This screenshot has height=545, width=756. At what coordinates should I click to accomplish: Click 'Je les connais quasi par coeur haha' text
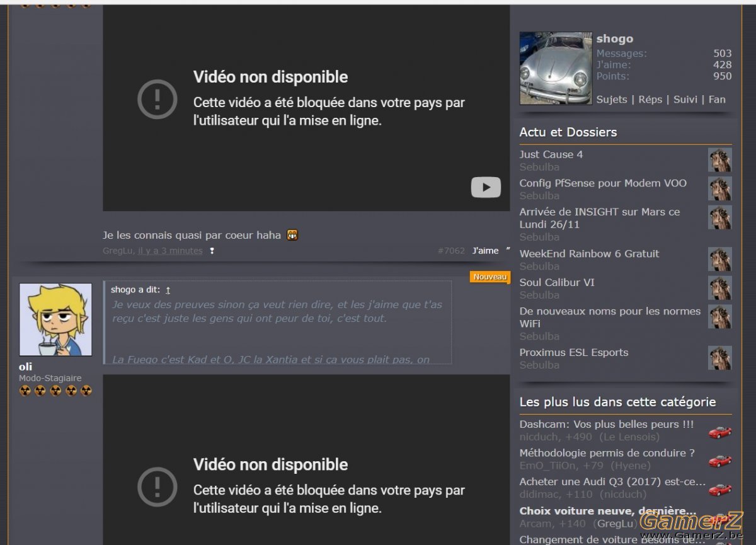(x=192, y=236)
